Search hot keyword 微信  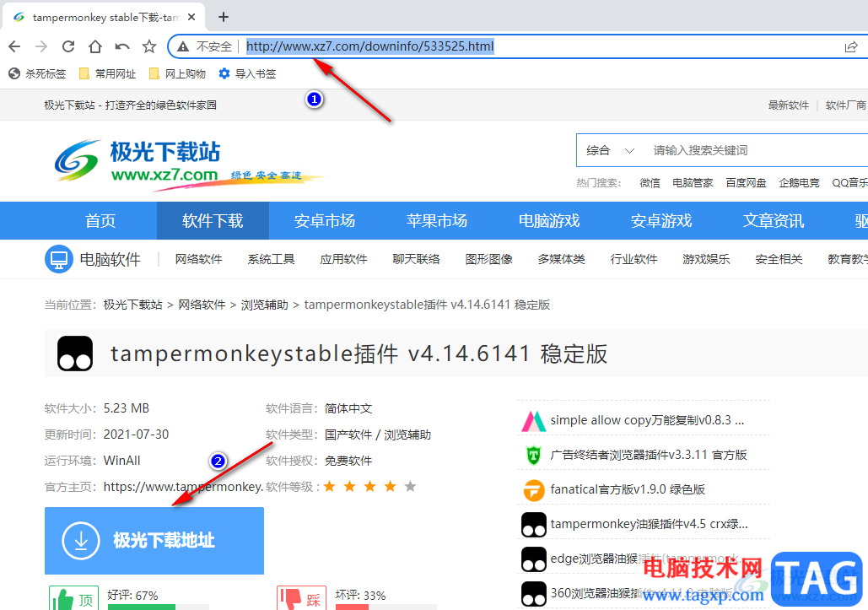pyautogui.click(x=650, y=183)
